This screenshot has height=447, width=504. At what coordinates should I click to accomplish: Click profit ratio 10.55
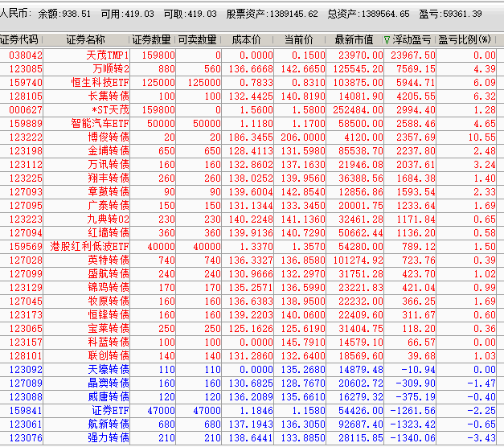point(481,137)
